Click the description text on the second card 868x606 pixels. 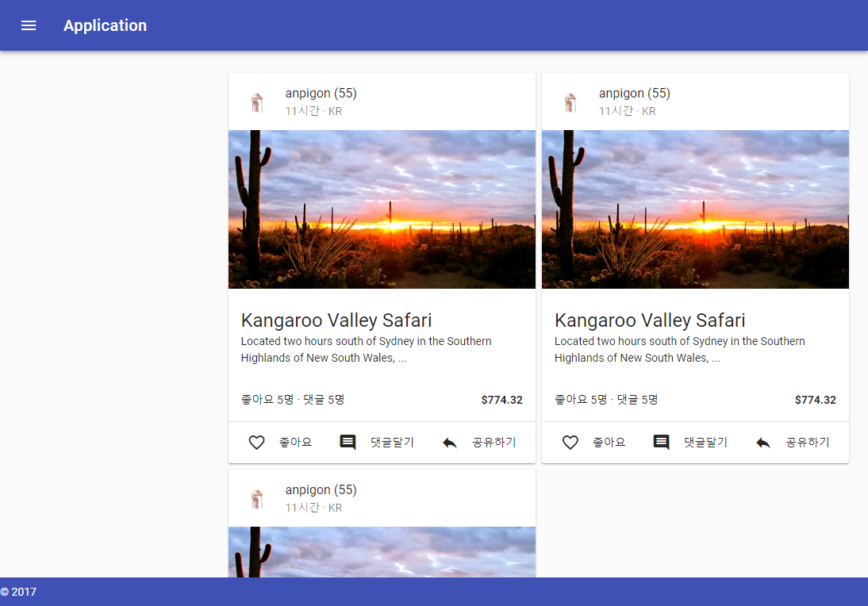click(680, 350)
